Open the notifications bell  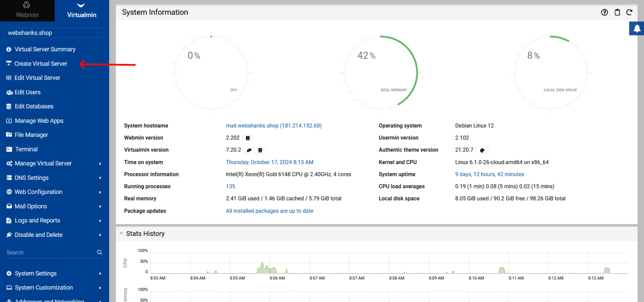pos(636,29)
